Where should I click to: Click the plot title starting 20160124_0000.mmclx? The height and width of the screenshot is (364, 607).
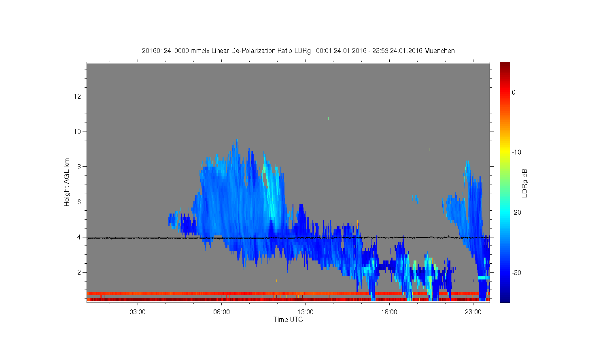pyautogui.click(x=298, y=51)
